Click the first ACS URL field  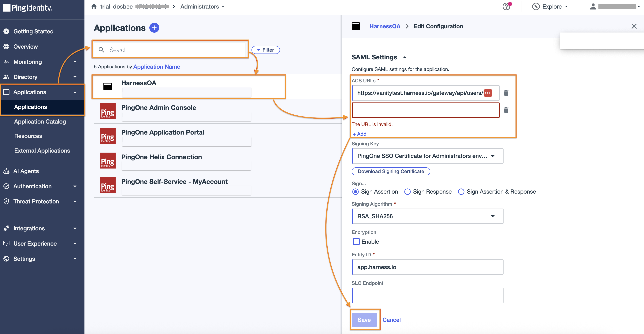[x=426, y=93]
